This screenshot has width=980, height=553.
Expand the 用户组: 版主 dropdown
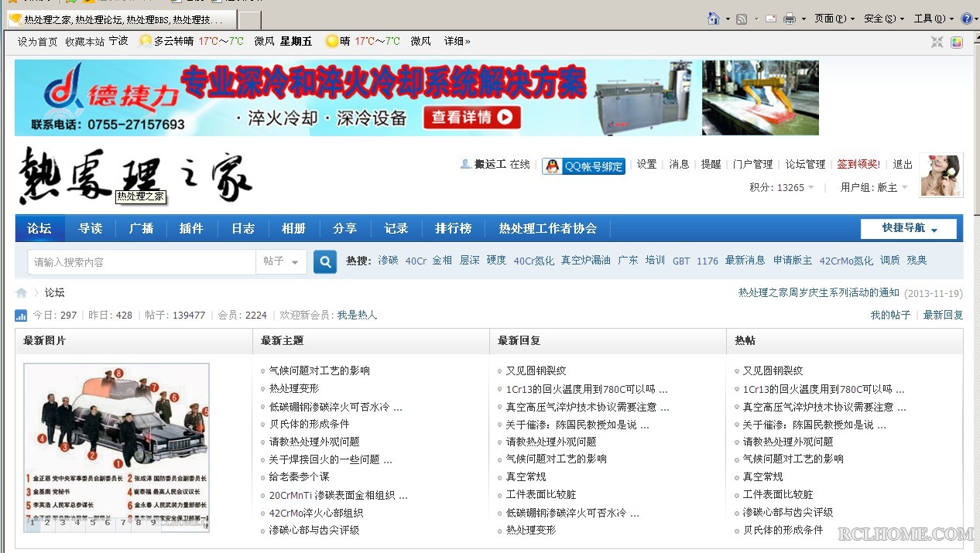874,187
